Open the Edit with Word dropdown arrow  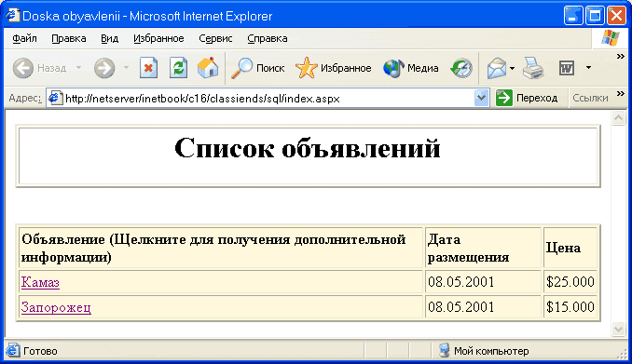588,68
